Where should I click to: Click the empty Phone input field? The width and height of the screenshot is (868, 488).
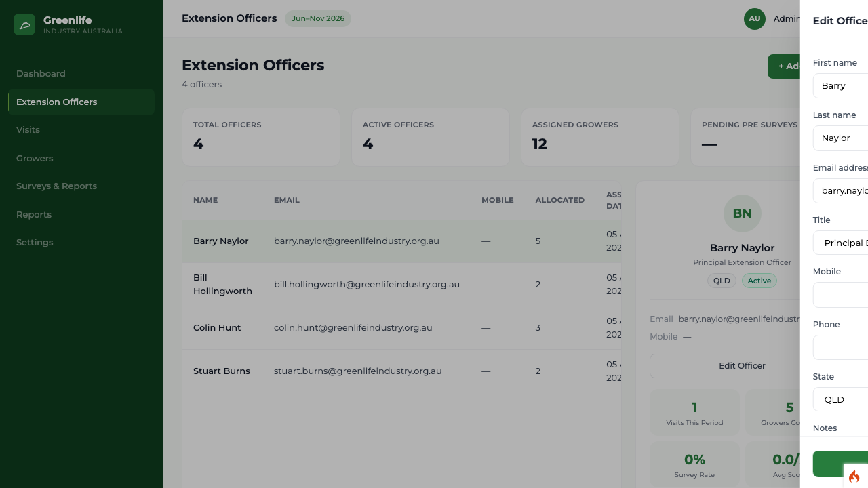pos(840,348)
